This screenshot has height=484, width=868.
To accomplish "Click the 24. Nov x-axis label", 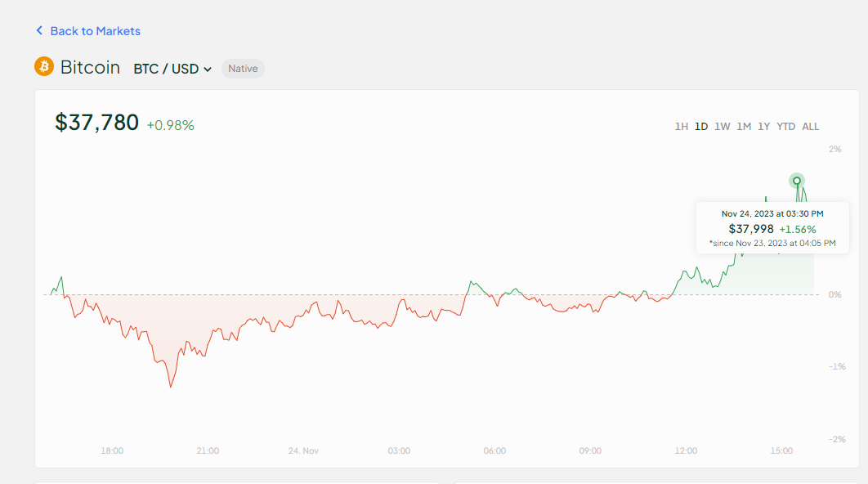I will [x=303, y=450].
